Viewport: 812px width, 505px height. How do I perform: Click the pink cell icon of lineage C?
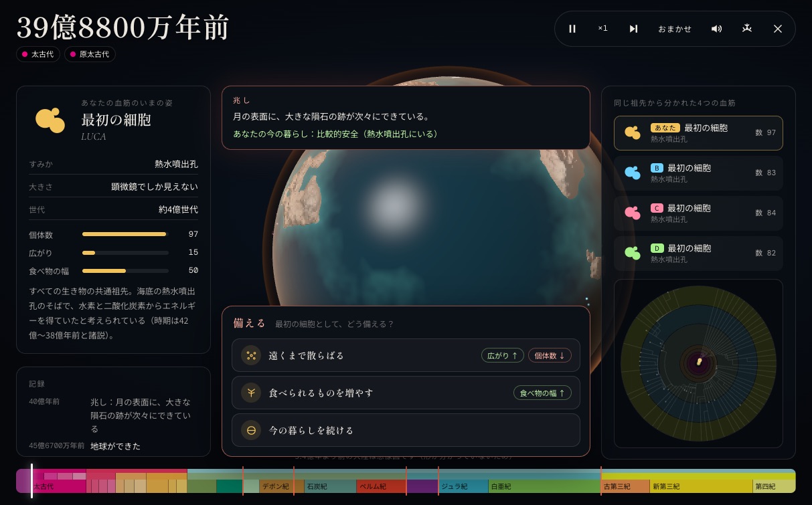tap(633, 213)
